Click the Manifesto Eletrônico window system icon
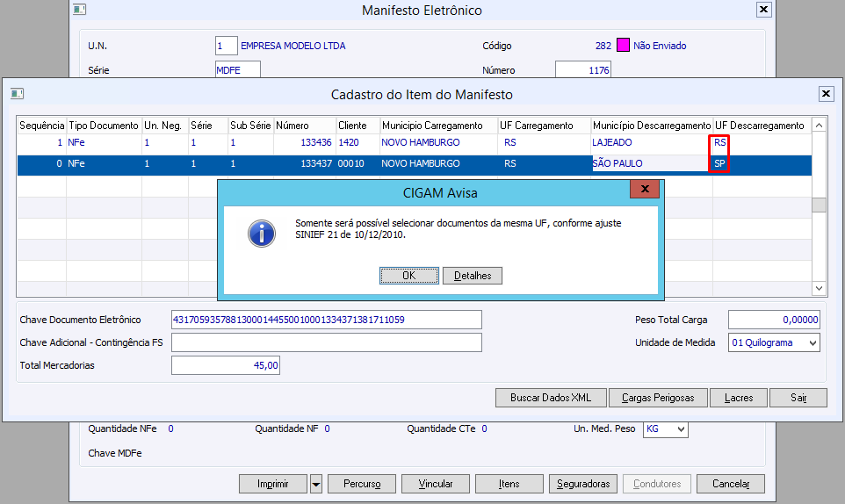Screen dimensions: 845x504 (80, 11)
